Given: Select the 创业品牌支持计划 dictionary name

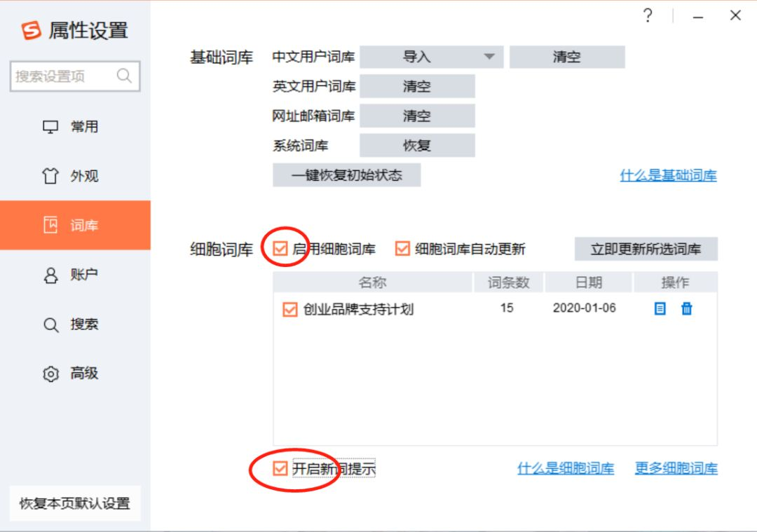Looking at the screenshot, I should 358,309.
